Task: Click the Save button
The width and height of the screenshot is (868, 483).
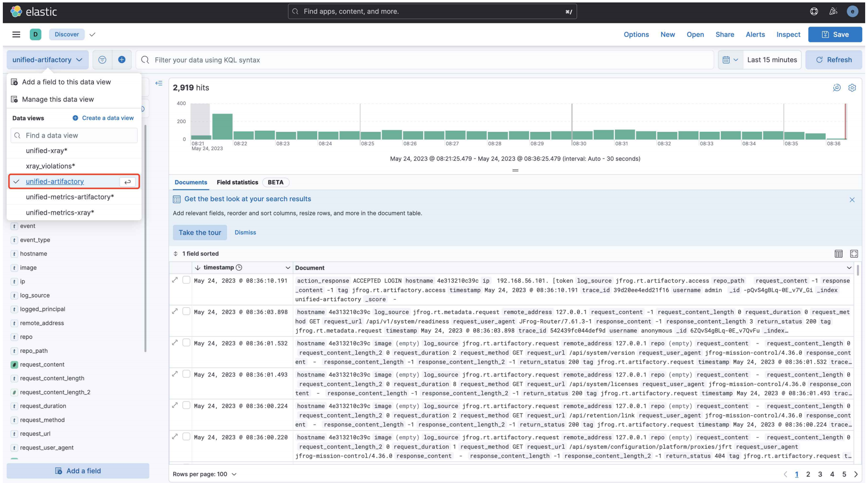Action: coord(835,35)
